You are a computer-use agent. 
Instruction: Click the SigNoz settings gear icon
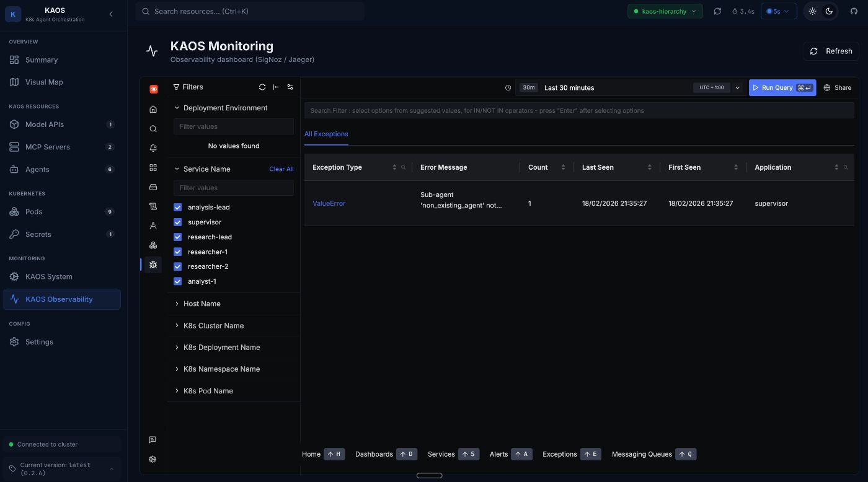point(153,459)
